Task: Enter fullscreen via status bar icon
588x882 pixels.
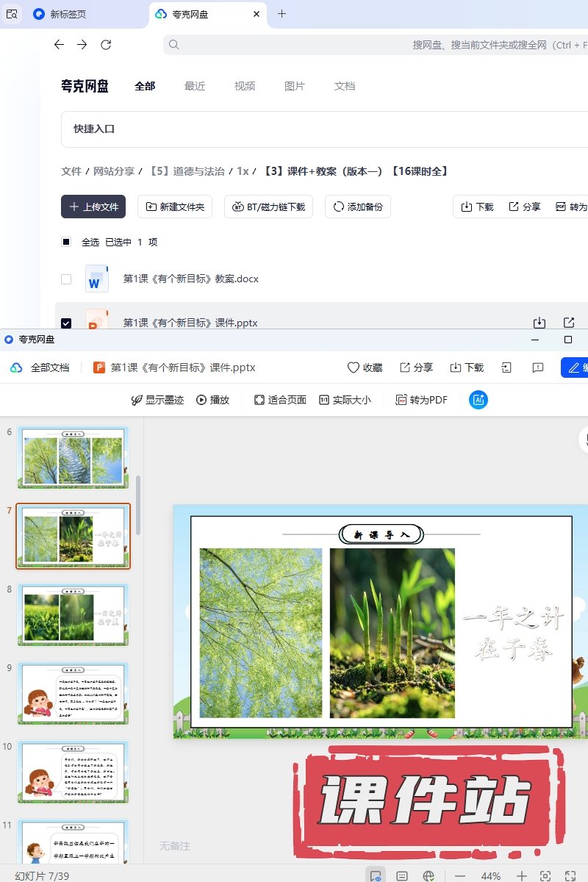Action: (x=570, y=876)
